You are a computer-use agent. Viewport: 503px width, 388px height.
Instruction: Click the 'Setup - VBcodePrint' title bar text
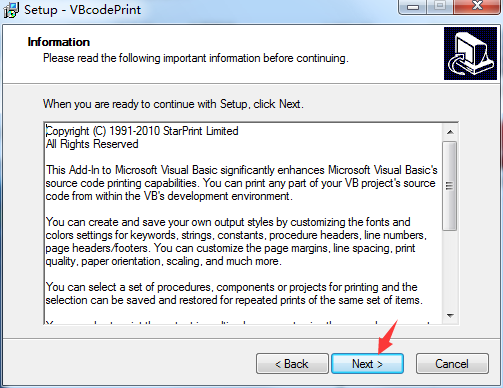(83, 10)
